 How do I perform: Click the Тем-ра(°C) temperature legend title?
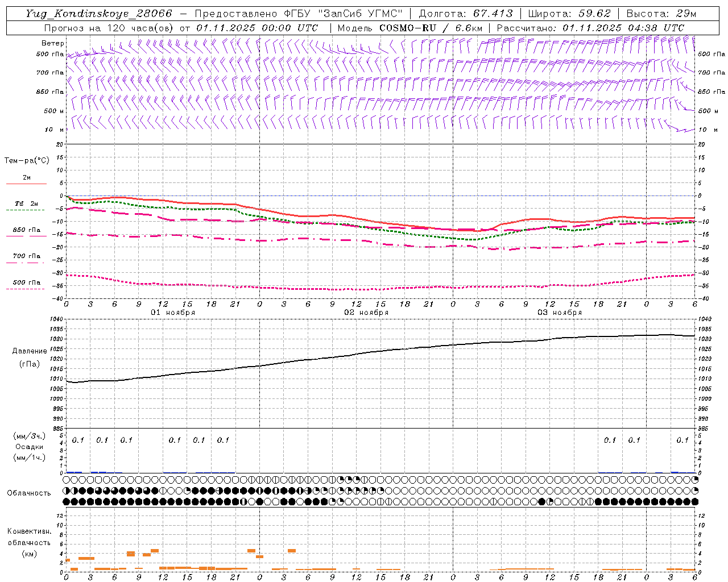(27, 161)
